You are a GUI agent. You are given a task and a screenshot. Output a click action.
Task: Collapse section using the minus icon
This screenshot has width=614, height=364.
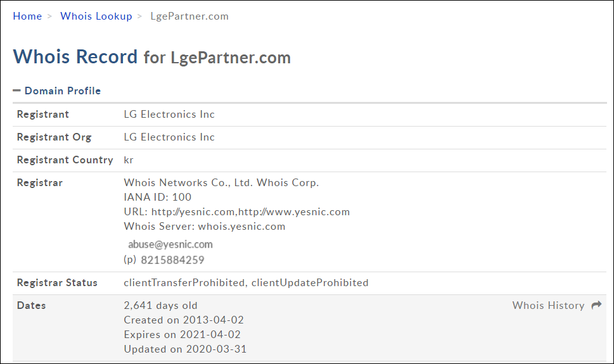click(x=17, y=91)
